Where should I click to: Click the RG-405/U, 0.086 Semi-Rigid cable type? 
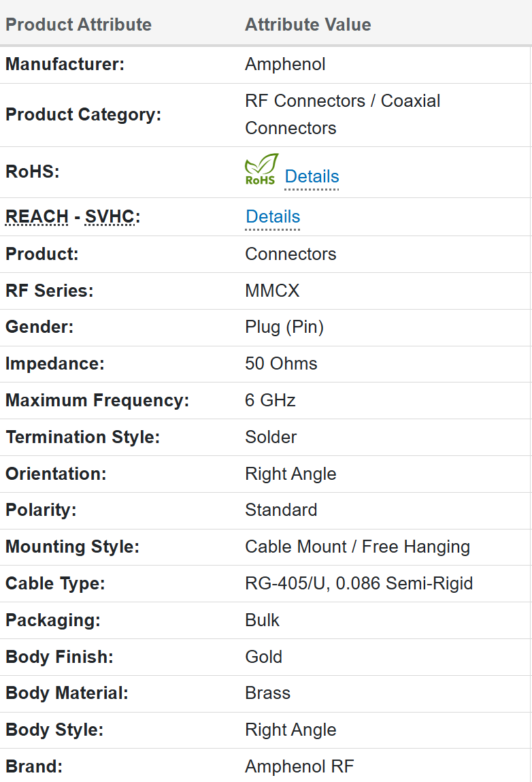click(x=359, y=583)
